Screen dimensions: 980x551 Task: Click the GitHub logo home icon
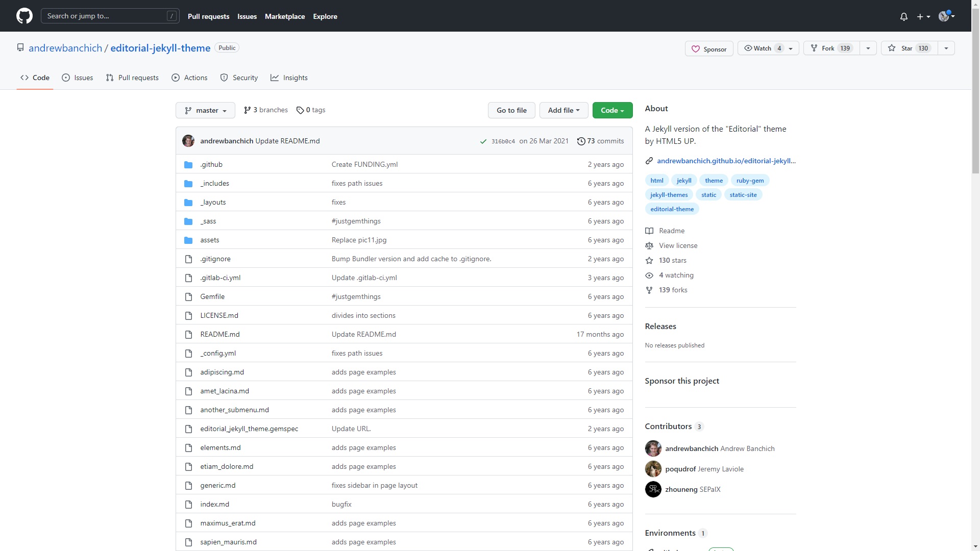coord(24,16)
